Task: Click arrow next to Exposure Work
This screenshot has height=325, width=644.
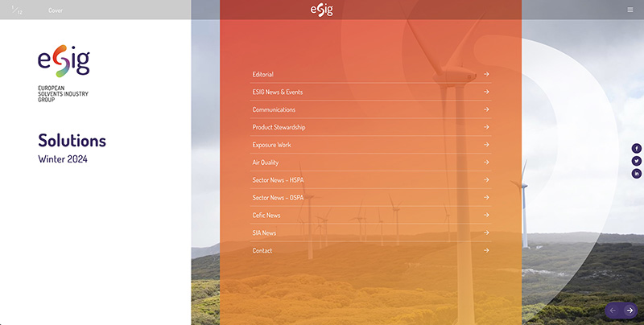Action: [486, 145]
